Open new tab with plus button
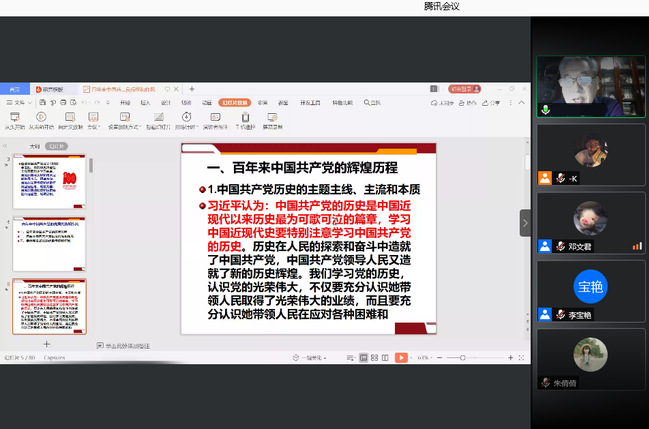This screenshot has width=649, height=429. point(192,90)
